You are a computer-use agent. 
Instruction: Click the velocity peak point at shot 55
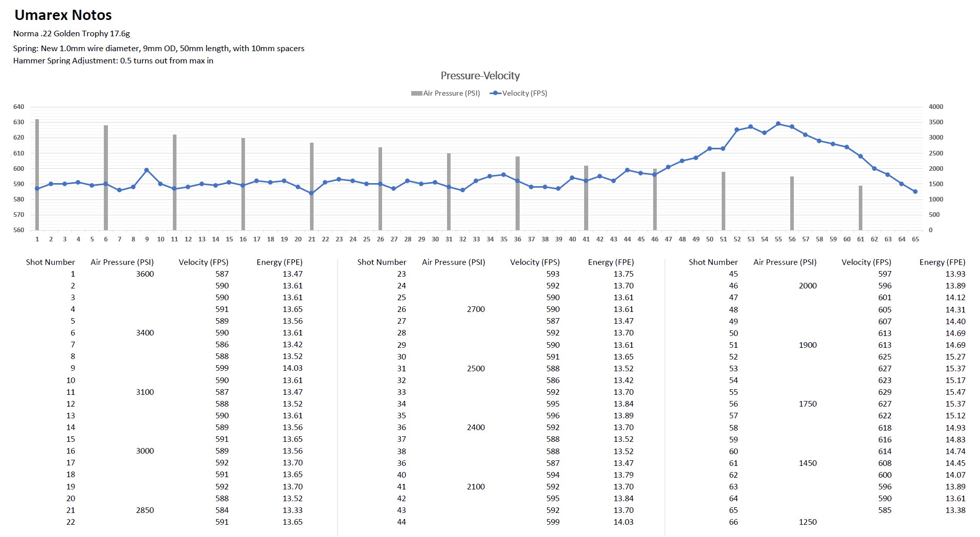point(778,124)
